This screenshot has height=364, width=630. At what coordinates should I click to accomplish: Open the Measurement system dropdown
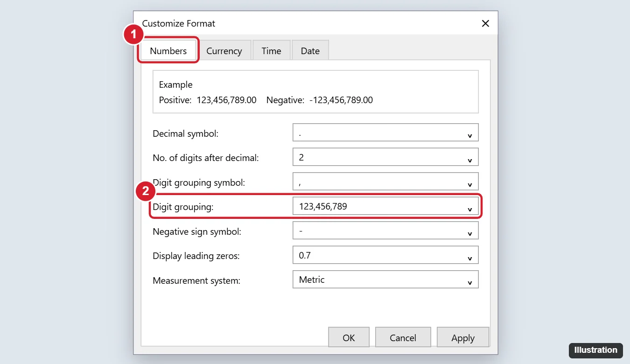click(385, 279)
